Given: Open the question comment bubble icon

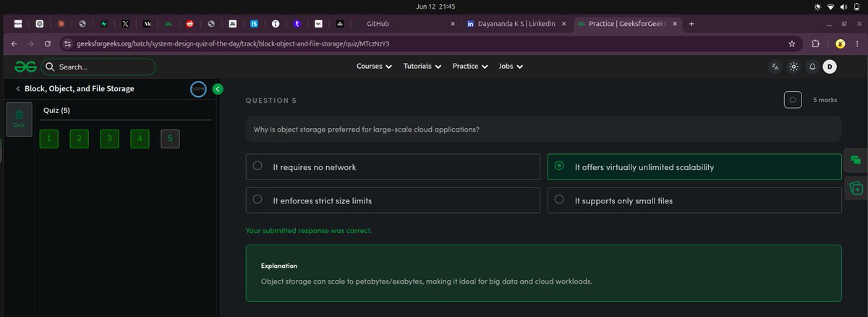Looking at the screenshot, I should tap(792, 100).
